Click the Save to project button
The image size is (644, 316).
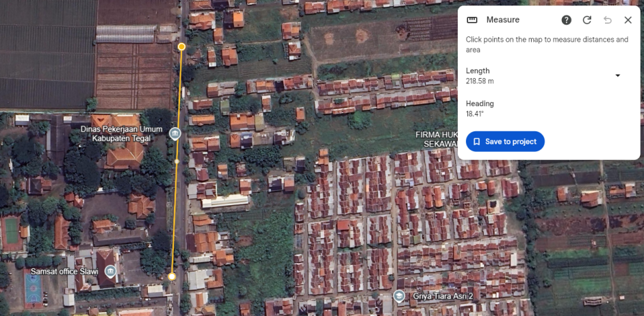505,142
